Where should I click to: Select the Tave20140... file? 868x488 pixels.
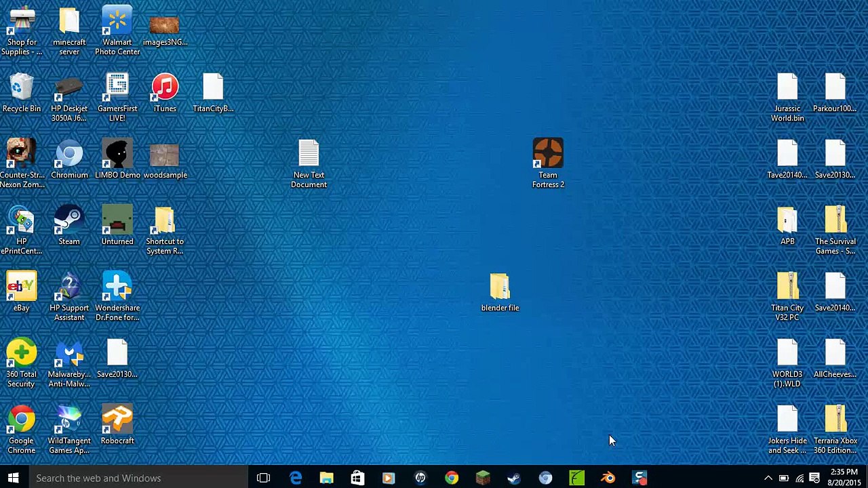(787, 160)
